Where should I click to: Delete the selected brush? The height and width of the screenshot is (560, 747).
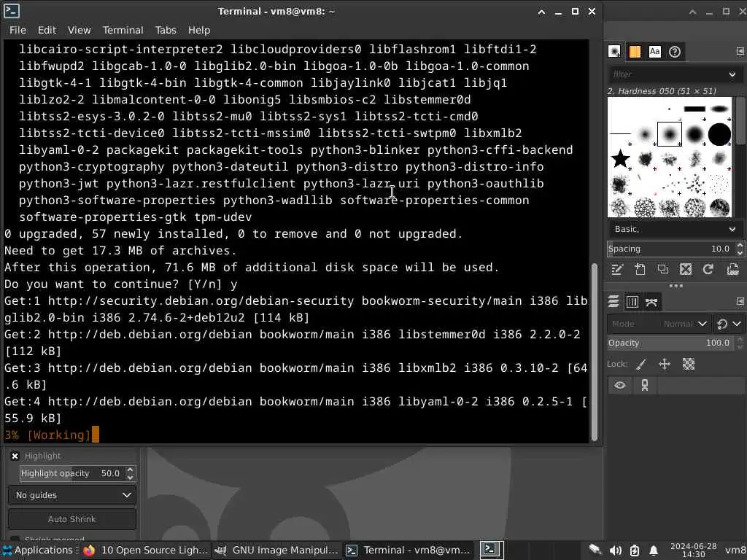pos(686,270)
